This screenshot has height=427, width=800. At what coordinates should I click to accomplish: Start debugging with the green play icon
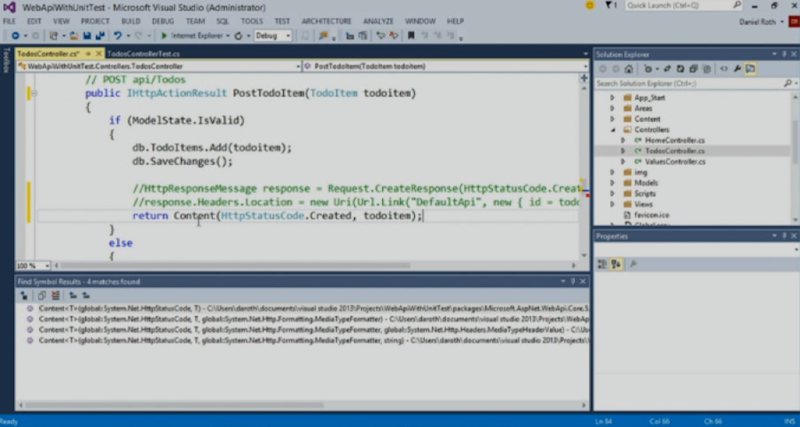tap(164, 36)
